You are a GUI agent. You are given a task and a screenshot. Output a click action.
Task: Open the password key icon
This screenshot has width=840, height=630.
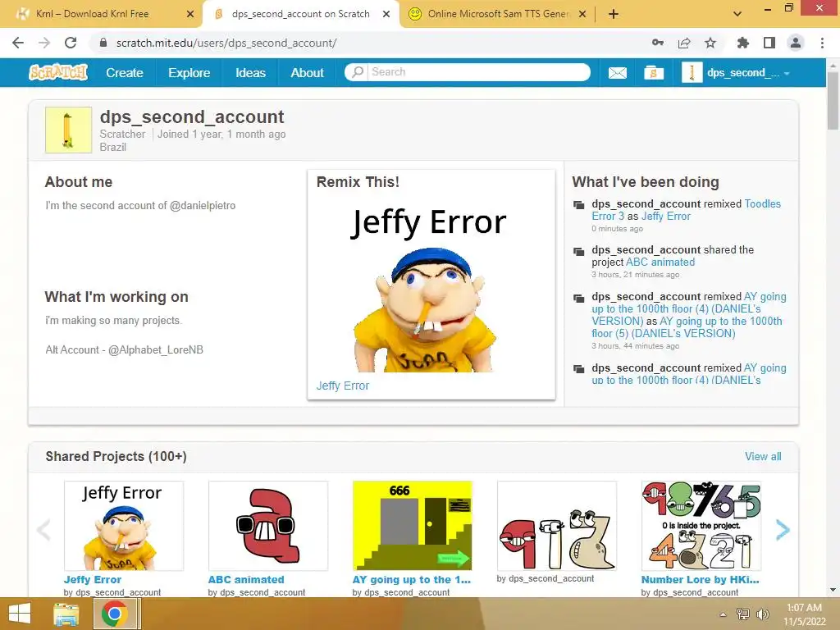pyautogui.click(x=658, y=43)
